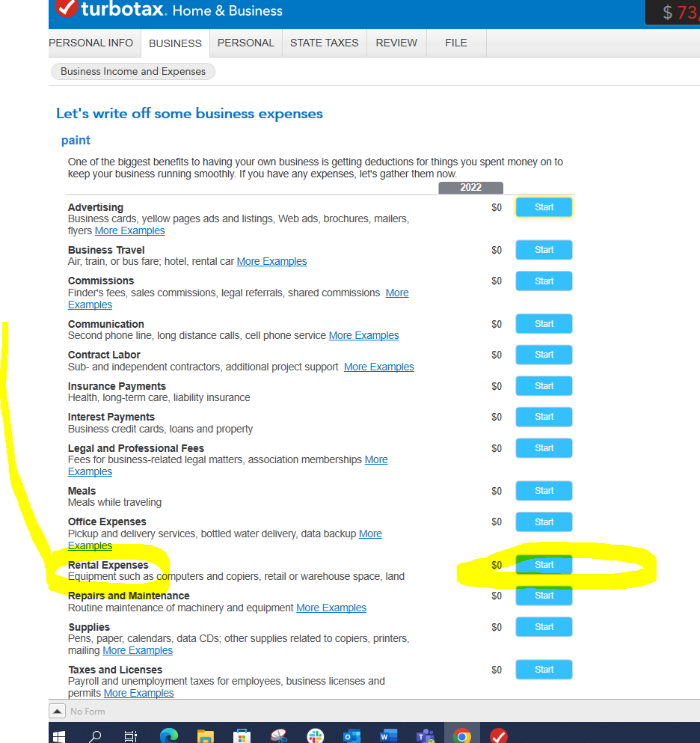Open the Review tab
Viewport: 700px width, 743px height.
coord(396,43)
